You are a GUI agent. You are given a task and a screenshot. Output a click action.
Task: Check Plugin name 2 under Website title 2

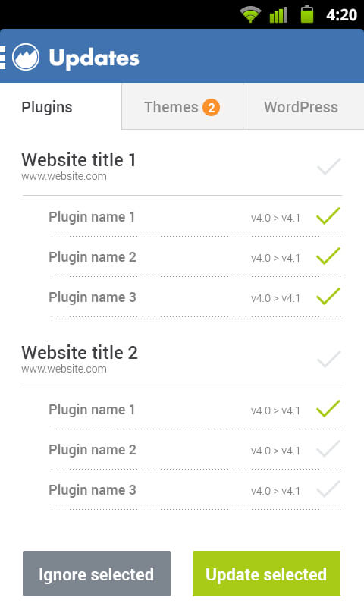328,449
